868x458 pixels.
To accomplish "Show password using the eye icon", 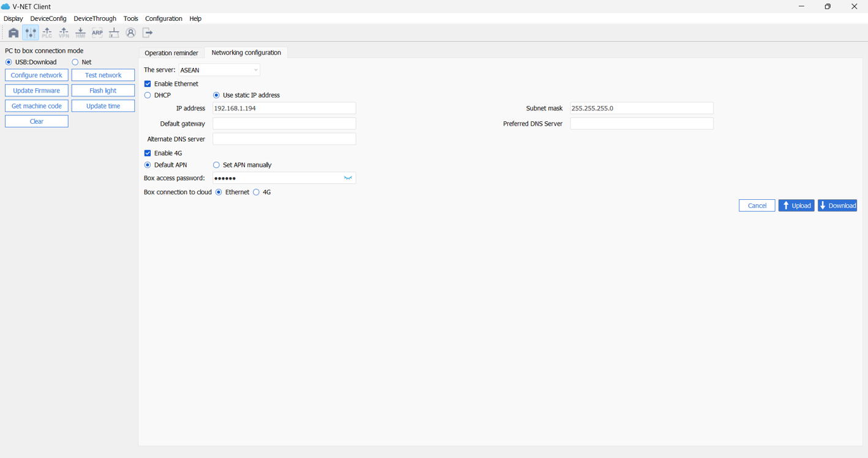I will click(x=348, y=178).
